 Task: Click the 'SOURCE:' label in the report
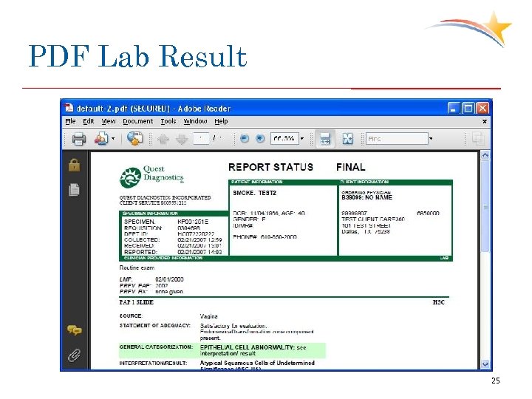click(131, 316)
